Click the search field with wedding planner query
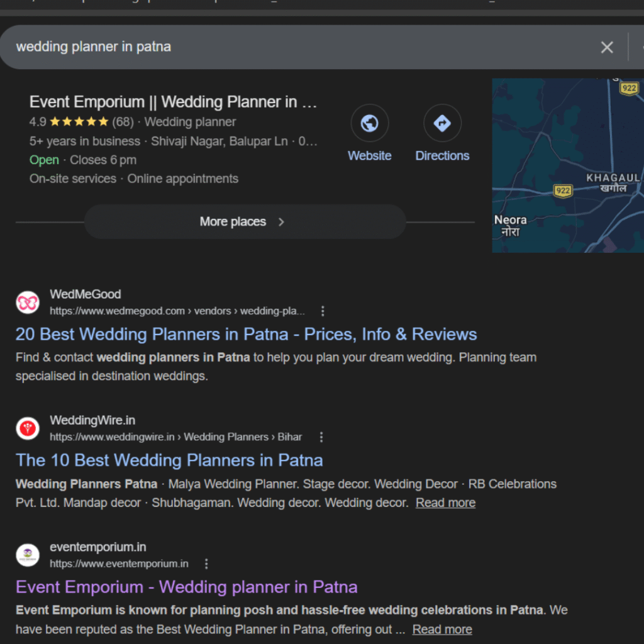Screen dimensions: 644x644 coord(283,47)
